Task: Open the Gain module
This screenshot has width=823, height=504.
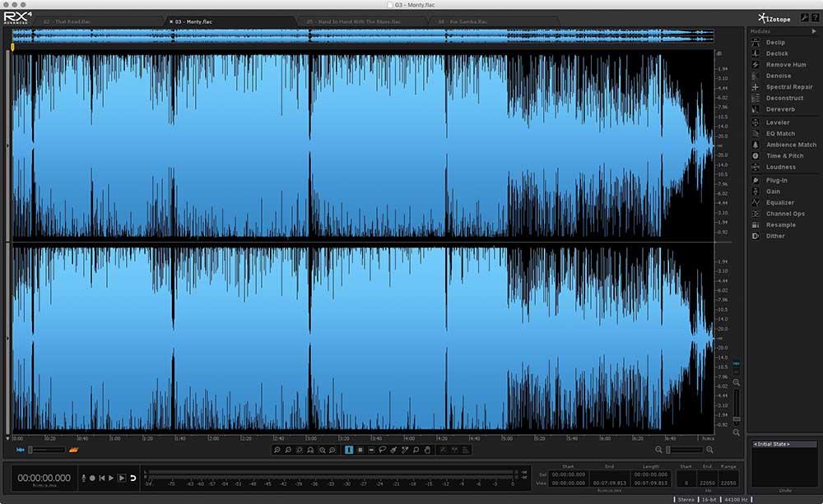Action: [x=773, y=192]
